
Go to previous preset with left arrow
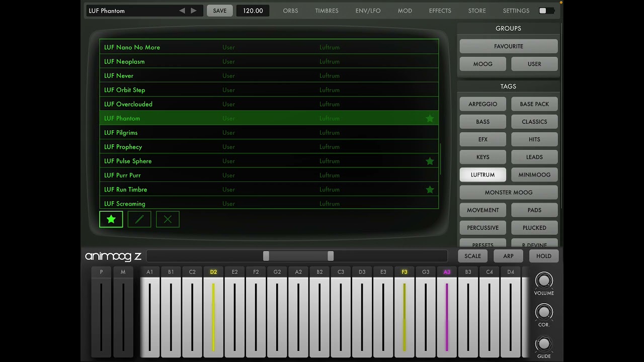[182, 11]
